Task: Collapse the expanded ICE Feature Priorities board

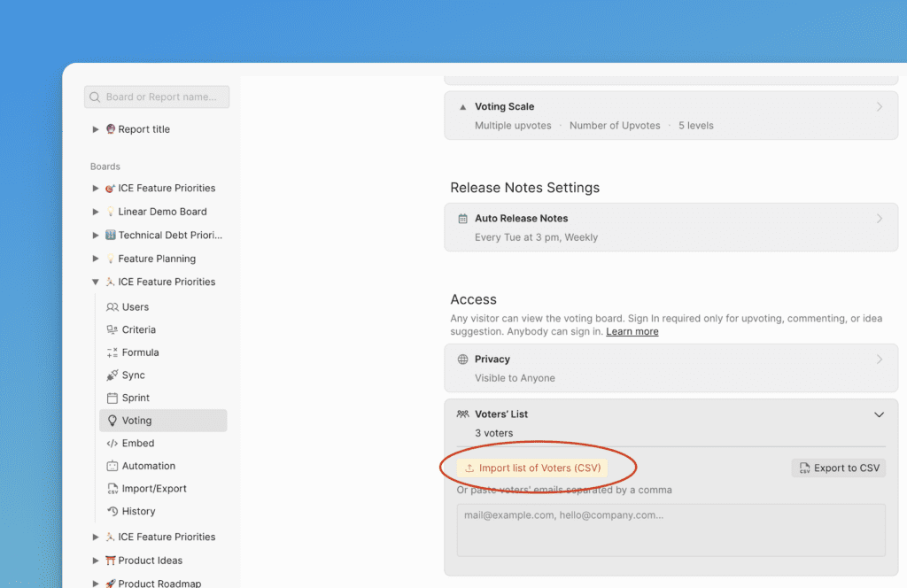Action: click(x=96, y=282)
